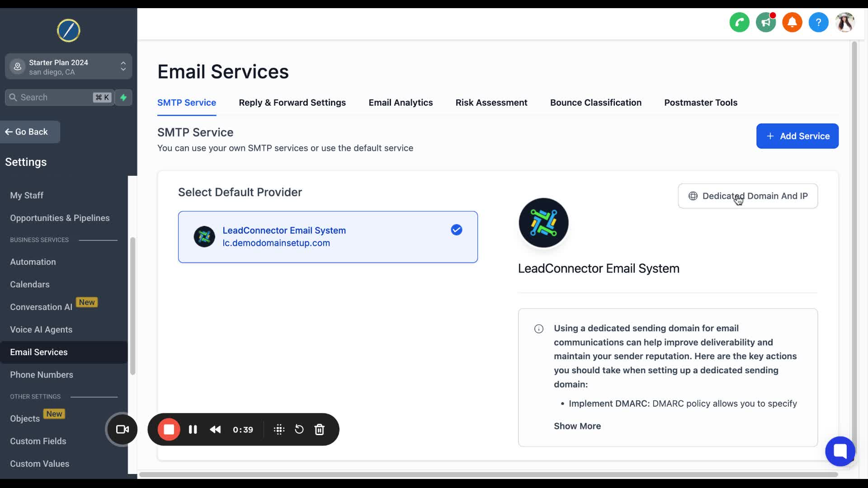This screenshot has height=488, width=868.
Task: Open the megaphone announcements icon
Action: click(765, 22)
